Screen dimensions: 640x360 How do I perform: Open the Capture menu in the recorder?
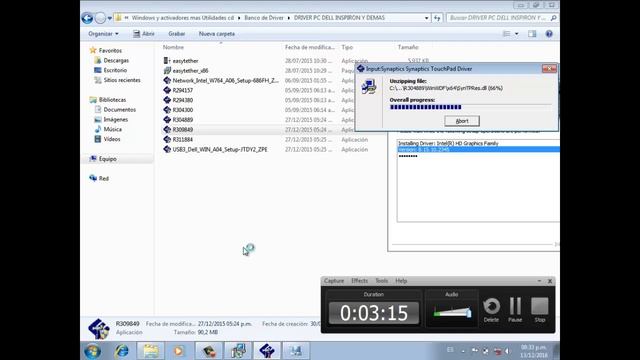tap(334, 281)
